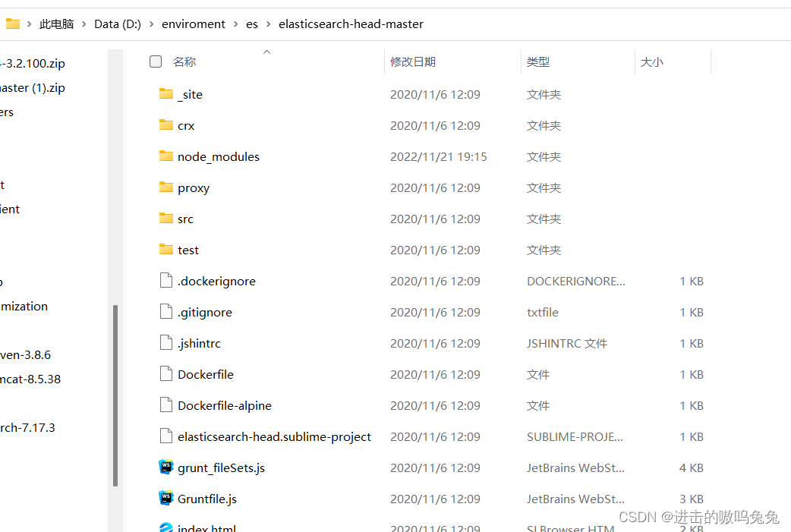
Task: Navigate to the enviroment breadcrumb
Action: coord(194,24)
